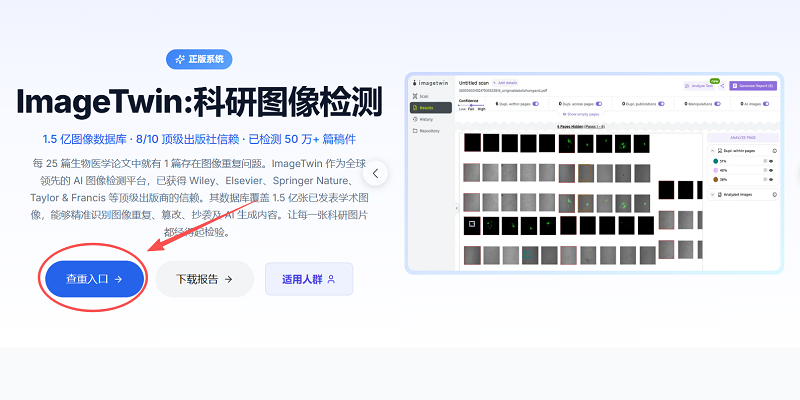
Task: Adjust the Confidence slider
Action: coord(471,106)
